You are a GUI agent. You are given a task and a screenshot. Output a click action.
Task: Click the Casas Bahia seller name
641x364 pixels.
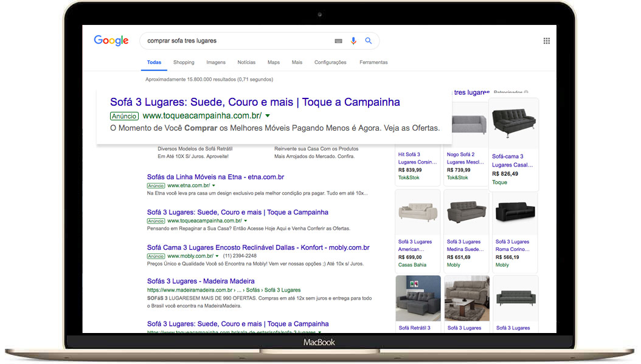(x=412, y=265)
